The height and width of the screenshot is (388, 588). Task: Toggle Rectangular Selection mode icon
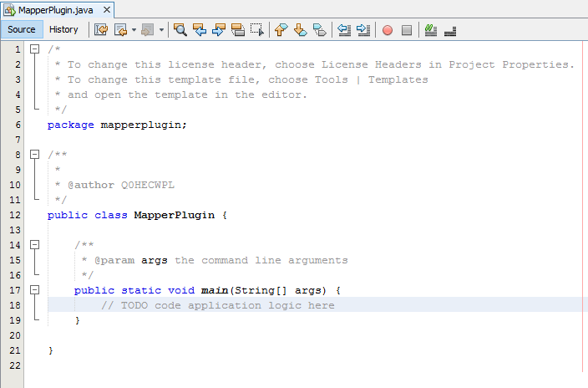(257, 29)
